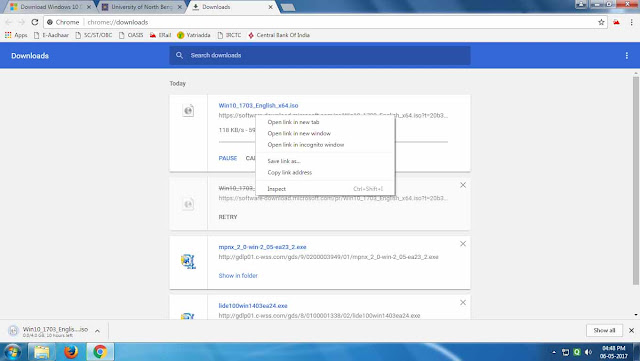Open the IRCTC bookmark
640x361 pixels.
point(229,35)
